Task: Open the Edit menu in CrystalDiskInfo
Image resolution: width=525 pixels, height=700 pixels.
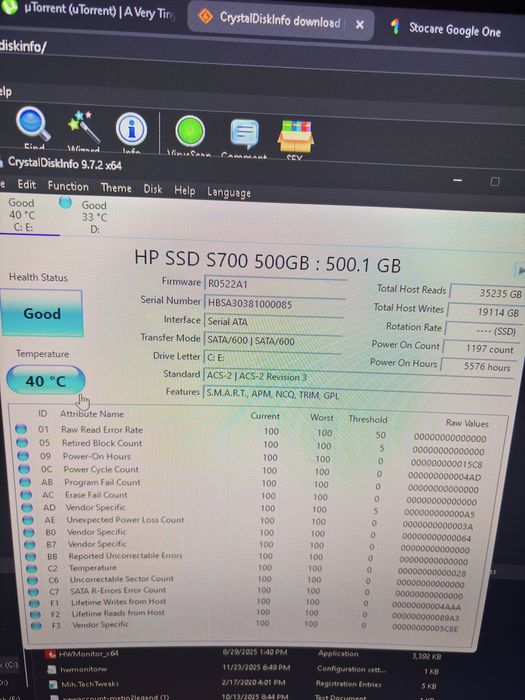Action: pos(27,184)
